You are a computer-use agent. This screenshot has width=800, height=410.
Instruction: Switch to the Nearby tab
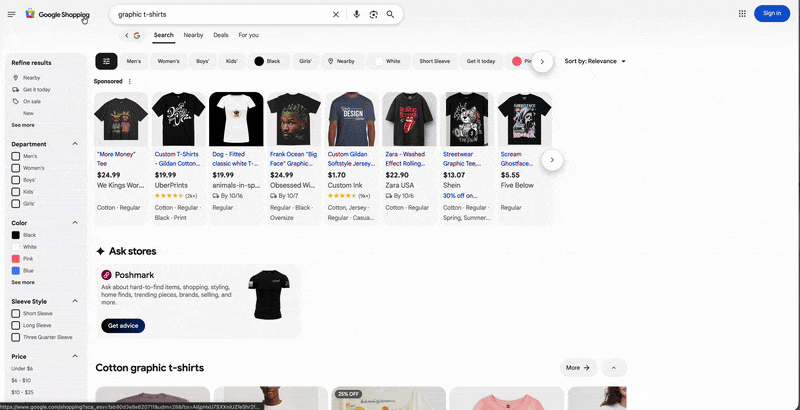pyautogui.click(x=193, y=35)
